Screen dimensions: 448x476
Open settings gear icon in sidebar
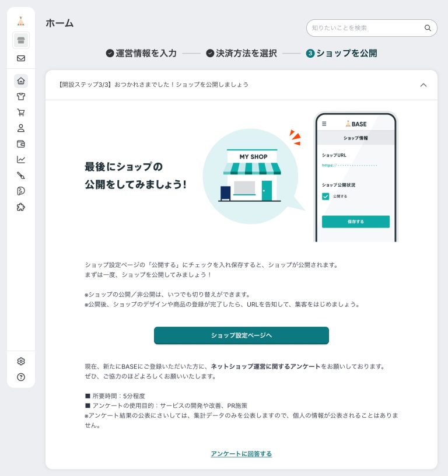[21, 362]
